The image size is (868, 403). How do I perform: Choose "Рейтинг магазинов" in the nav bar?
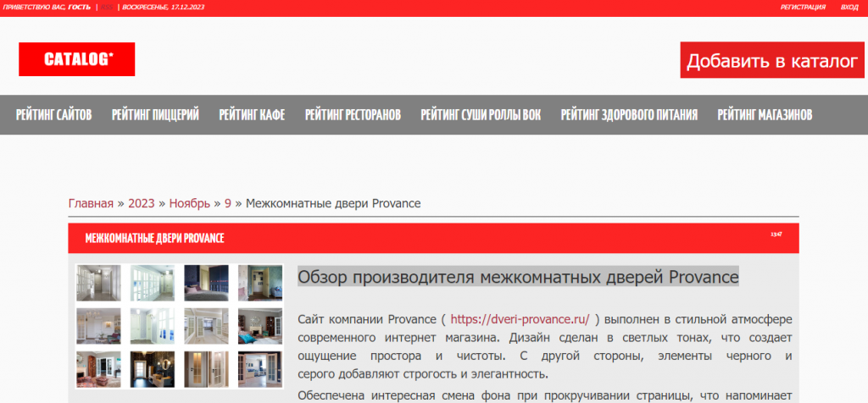pos(765,114)
